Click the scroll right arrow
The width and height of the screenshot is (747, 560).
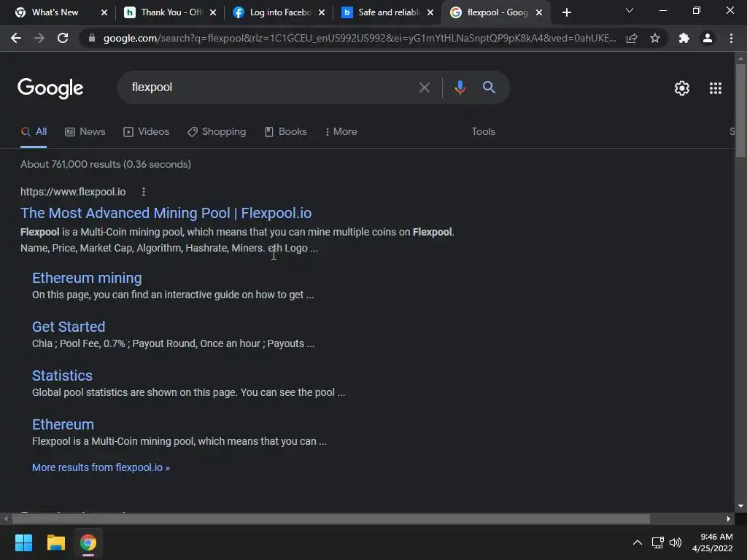pyautogui.click(x=729, y=518)
